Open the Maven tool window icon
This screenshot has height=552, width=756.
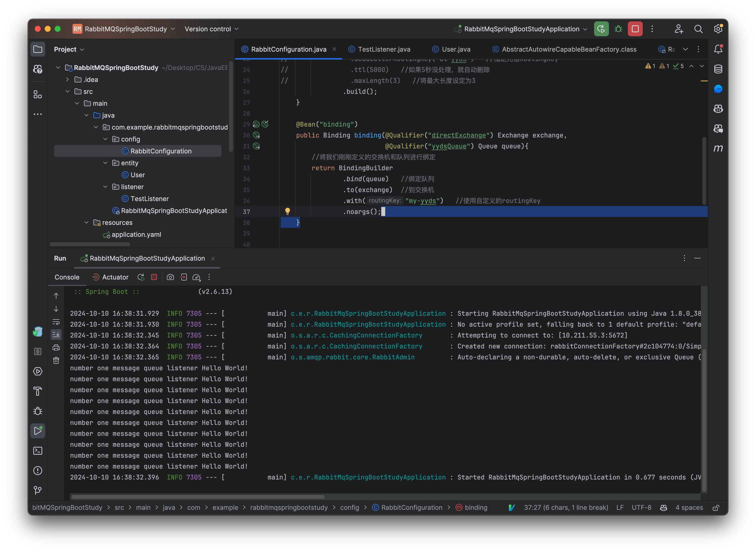coord(718,148)
